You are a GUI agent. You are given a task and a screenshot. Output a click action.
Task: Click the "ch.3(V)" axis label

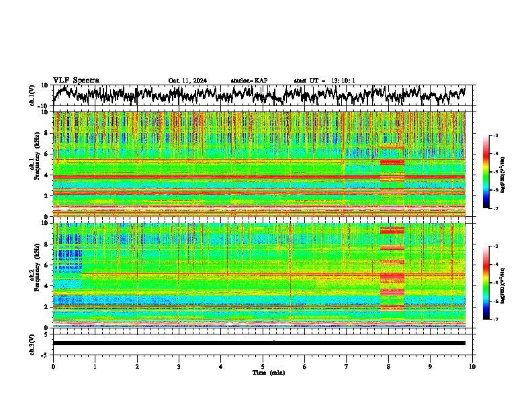click(x=32, y=345)
